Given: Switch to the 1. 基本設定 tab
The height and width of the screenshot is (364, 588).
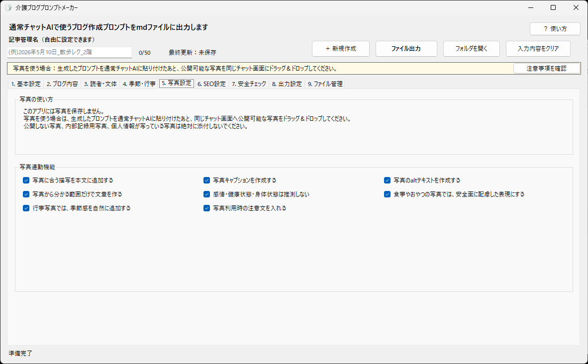Looking at the screenshot, I should click(26, 84).
